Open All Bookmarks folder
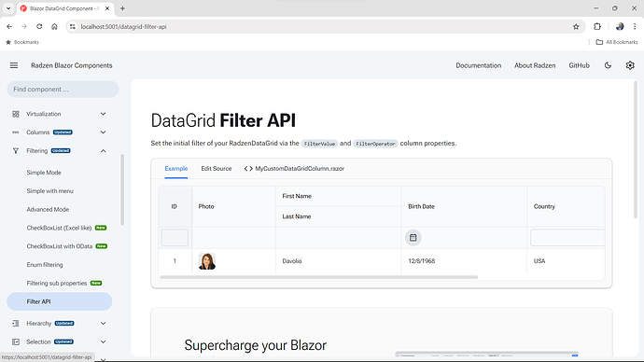Viewport: 644px width, 362px height. 617,42
